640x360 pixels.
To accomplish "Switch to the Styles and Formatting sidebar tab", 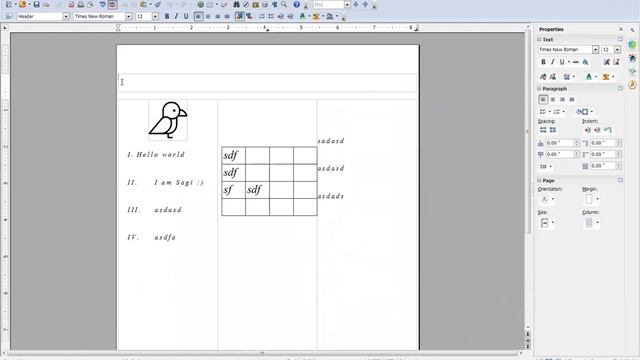I will (632, 58).
